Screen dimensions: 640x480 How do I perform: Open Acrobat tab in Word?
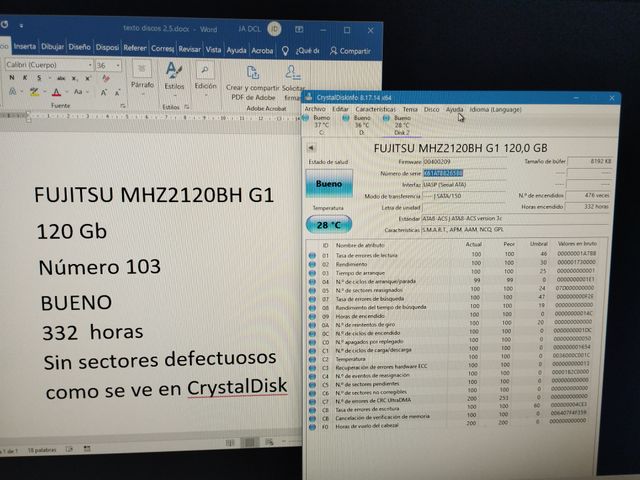click(262, 51)
